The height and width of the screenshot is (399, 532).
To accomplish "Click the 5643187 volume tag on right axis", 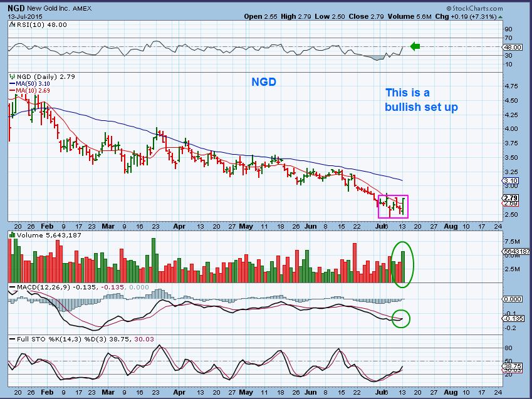I will tap(517, 251).
